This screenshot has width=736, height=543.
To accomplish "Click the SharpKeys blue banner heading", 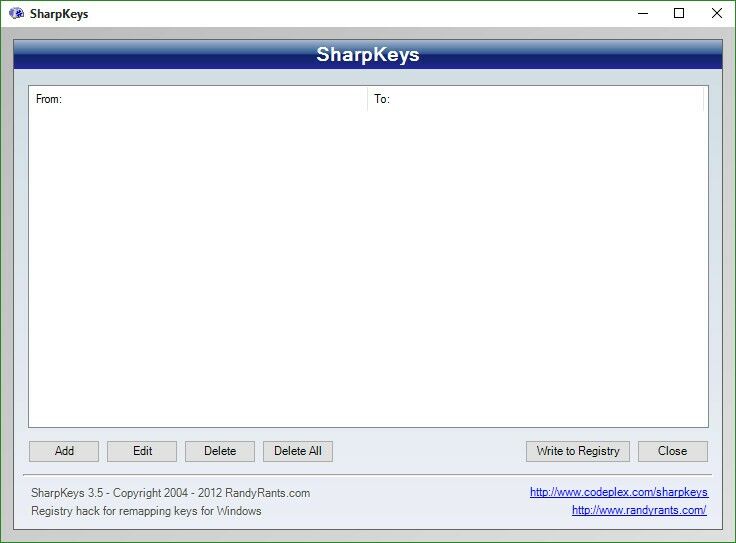I will [368, 54].
